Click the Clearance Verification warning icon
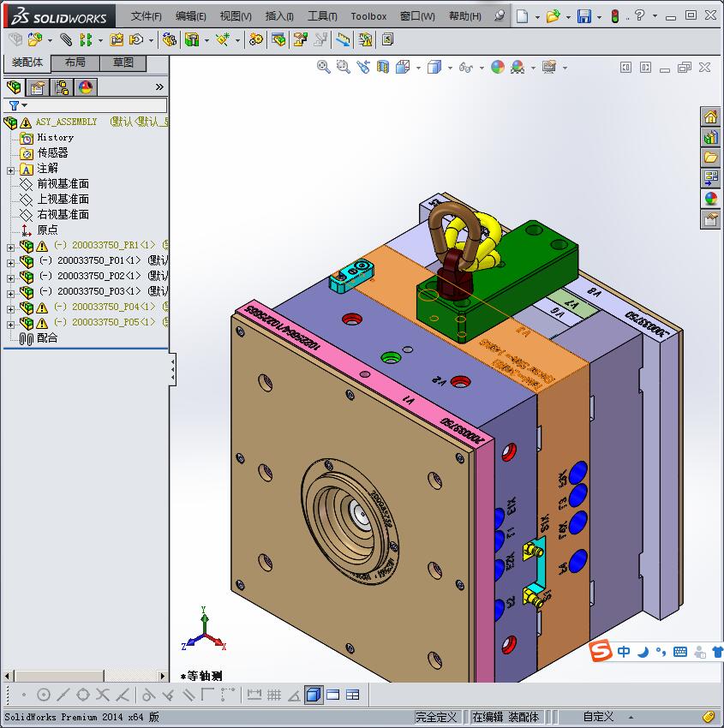This screenshot has width=724, height=728. click(x=365, y=40)
